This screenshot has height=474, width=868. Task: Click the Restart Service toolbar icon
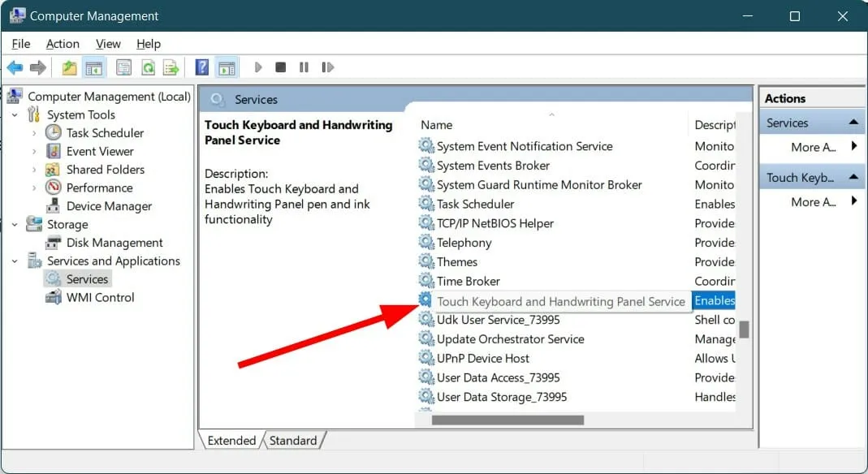(328, 67)
